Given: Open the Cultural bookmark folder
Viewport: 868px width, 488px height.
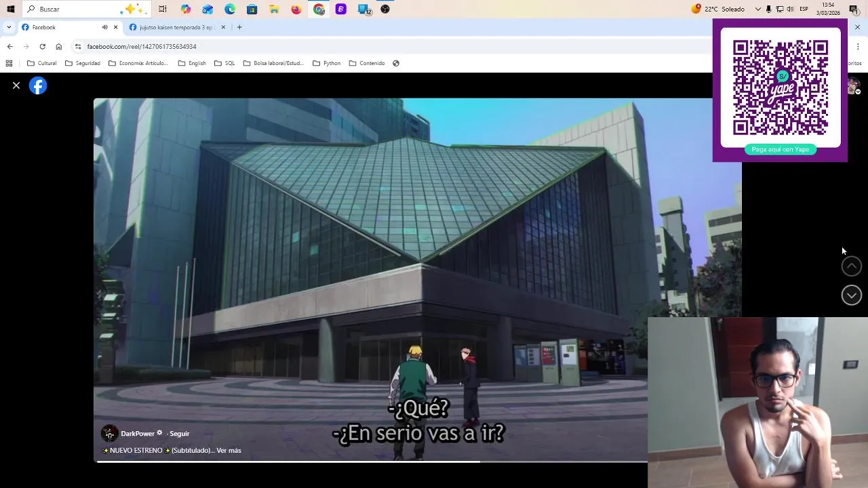Looking at the screenshot, I should click(42, 63).
